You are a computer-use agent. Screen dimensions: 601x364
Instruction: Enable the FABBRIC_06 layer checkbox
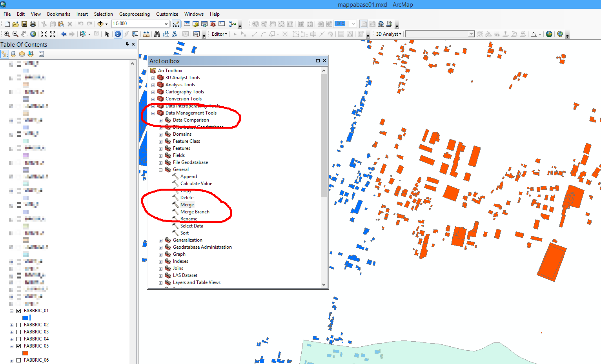(x=18, y=360)
